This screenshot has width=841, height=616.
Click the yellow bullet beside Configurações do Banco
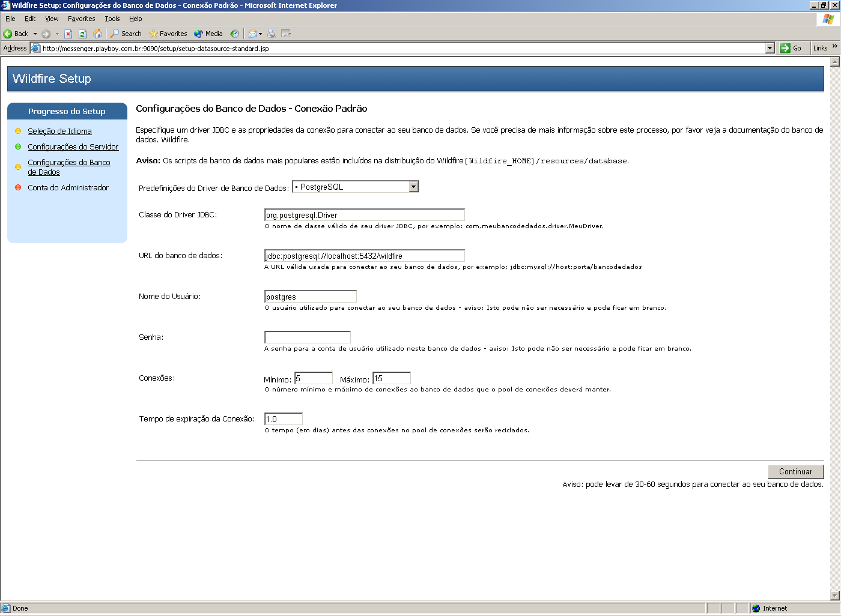[18, 167]
